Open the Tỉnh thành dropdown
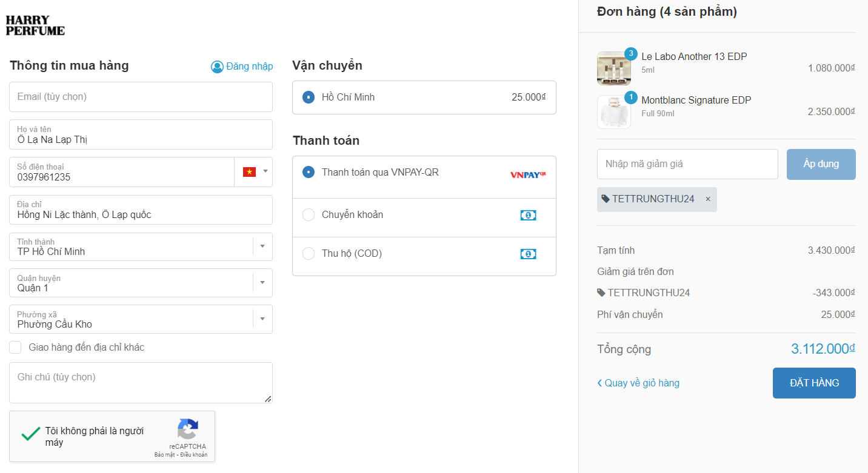 point(141,247)
